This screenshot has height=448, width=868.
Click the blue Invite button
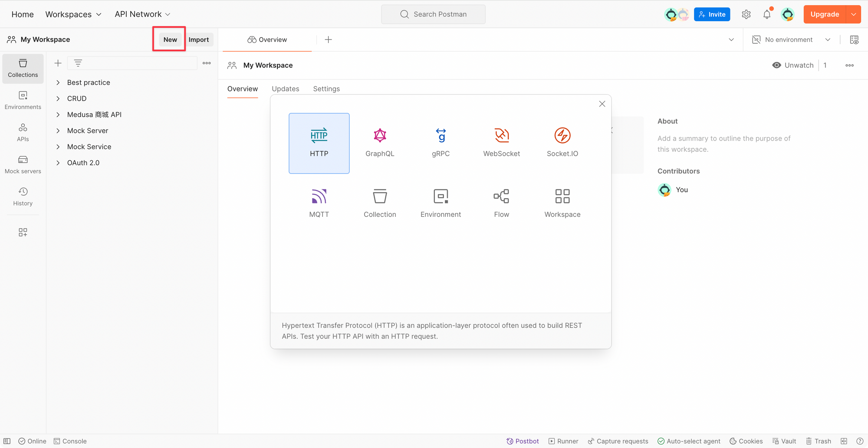[712, 14]
